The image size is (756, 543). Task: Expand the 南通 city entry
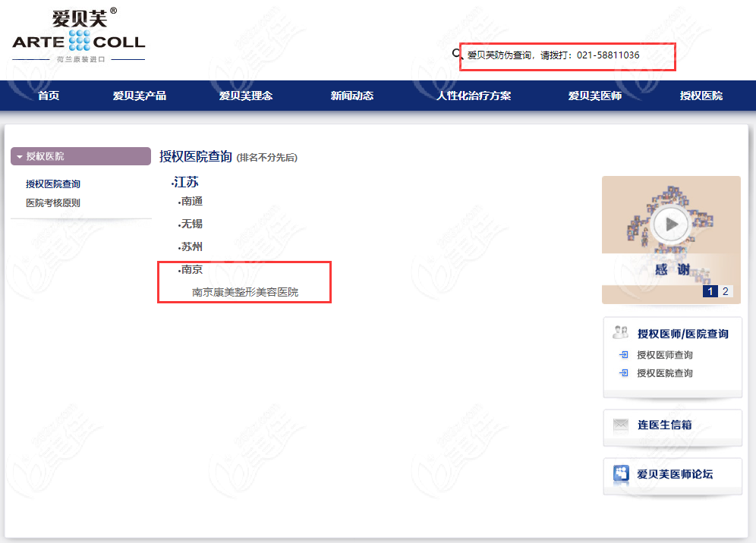[x=191, y=202]
